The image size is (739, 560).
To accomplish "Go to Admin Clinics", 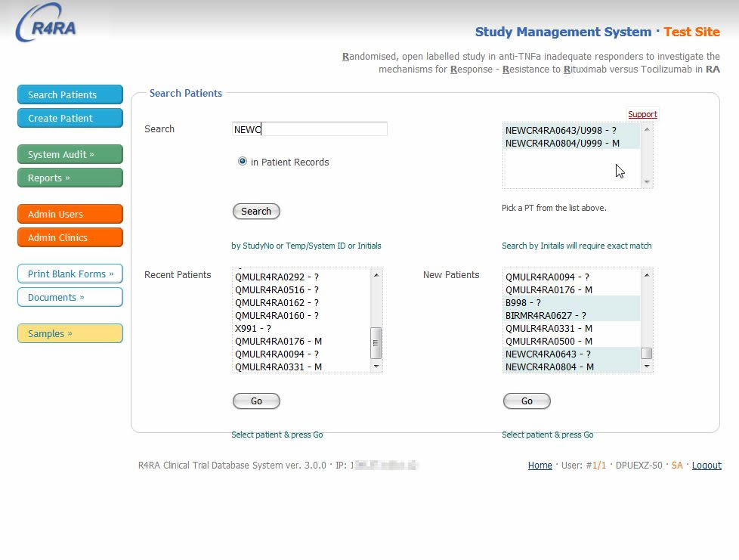I will click(x=70, y=237).
